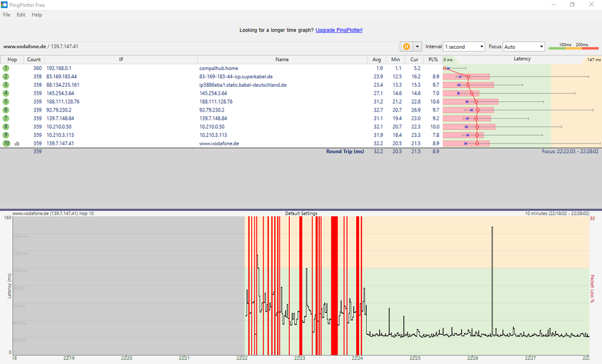This screenshot has width=602, height=364.
Task: Click the Upgrade PingPlotter! link
Action: tap(339, 30)
